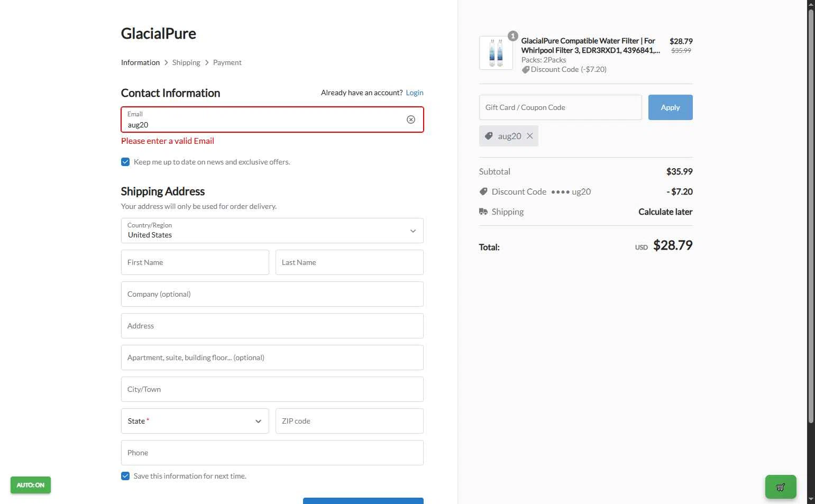Click the Apply coupon button
The height and width of the screenshot is (504, 815).
click(x=671, y=107)
